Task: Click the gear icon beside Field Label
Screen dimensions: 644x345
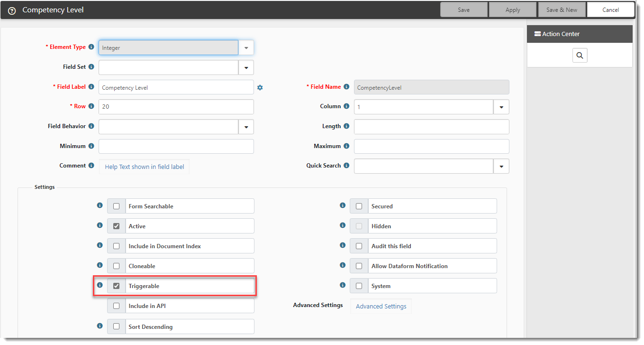Action: point(260,87)
